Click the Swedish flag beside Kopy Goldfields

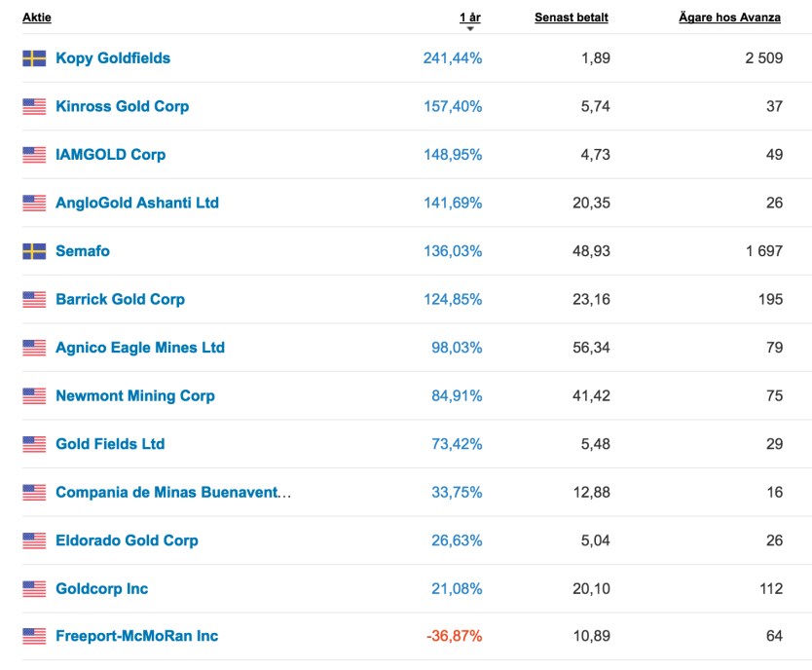(x=34, y=58)
